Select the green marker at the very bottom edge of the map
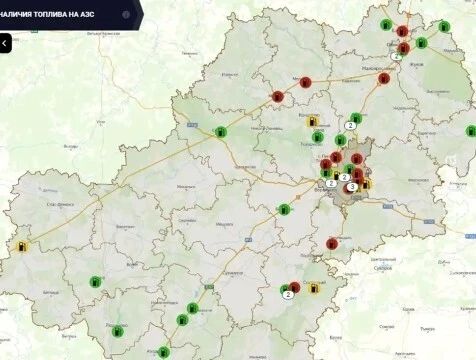 (x=164, y=352)
